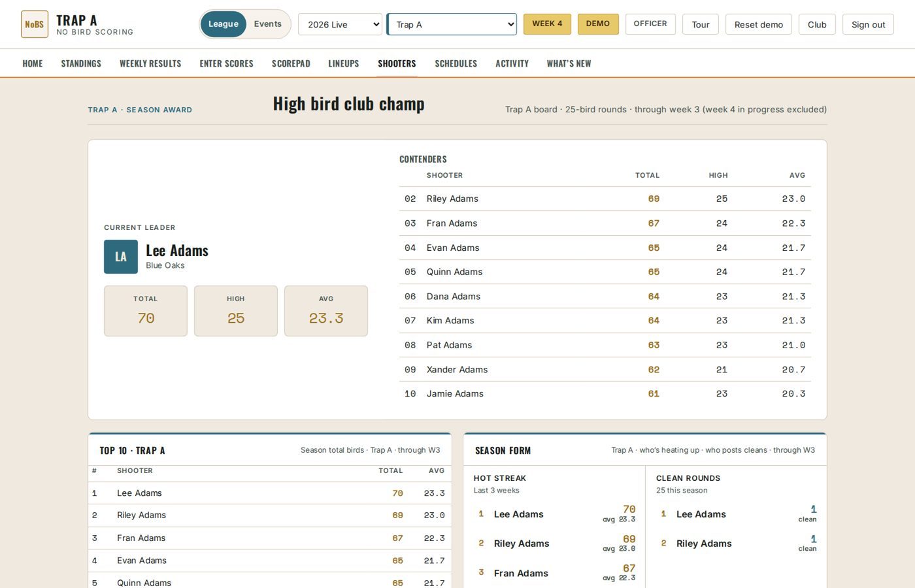Click the LA avatar badge for Lee Adams
The width and height of the screenshot is (915, 588).
coord(121,257)
